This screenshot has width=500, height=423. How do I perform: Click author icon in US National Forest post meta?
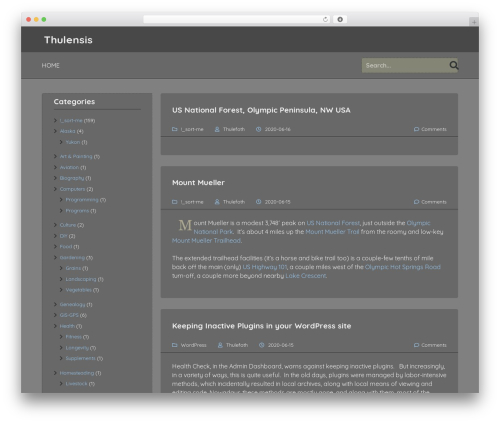tap(217, 129)
